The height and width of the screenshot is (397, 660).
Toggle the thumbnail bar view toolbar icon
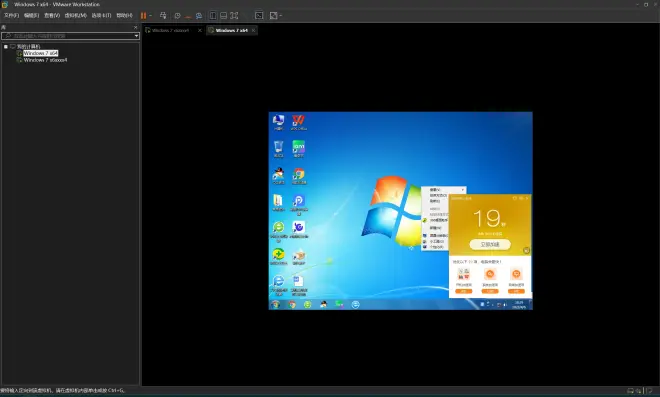tap(224, 16)
